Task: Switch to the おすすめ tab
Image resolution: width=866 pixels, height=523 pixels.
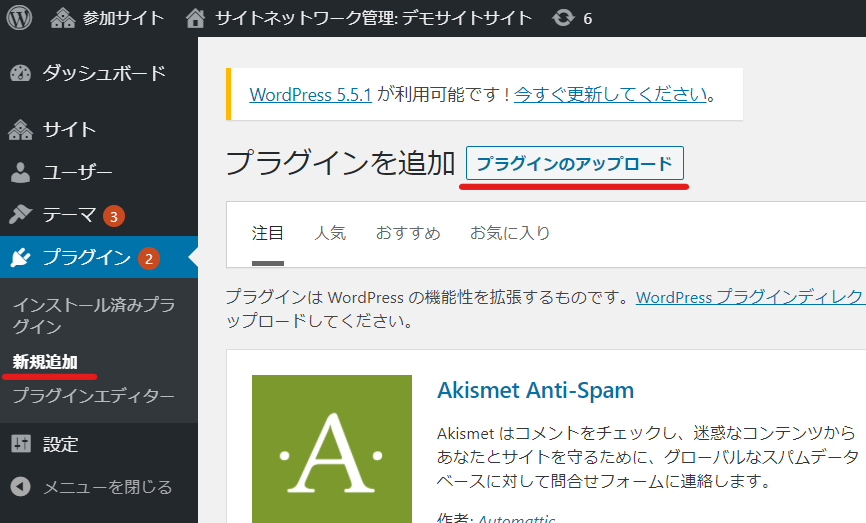Action: point(408,233)
